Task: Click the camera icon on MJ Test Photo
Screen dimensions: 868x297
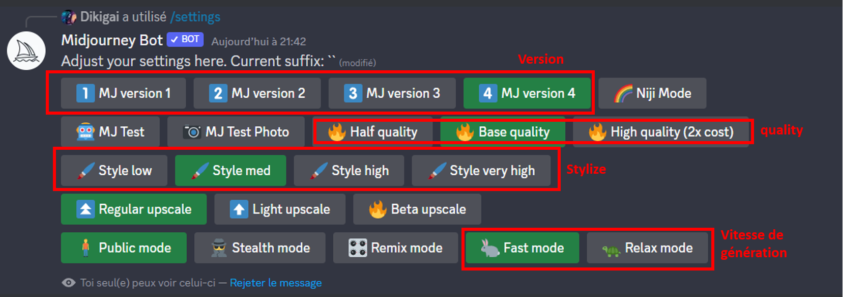Action: (x=192, y=132)
